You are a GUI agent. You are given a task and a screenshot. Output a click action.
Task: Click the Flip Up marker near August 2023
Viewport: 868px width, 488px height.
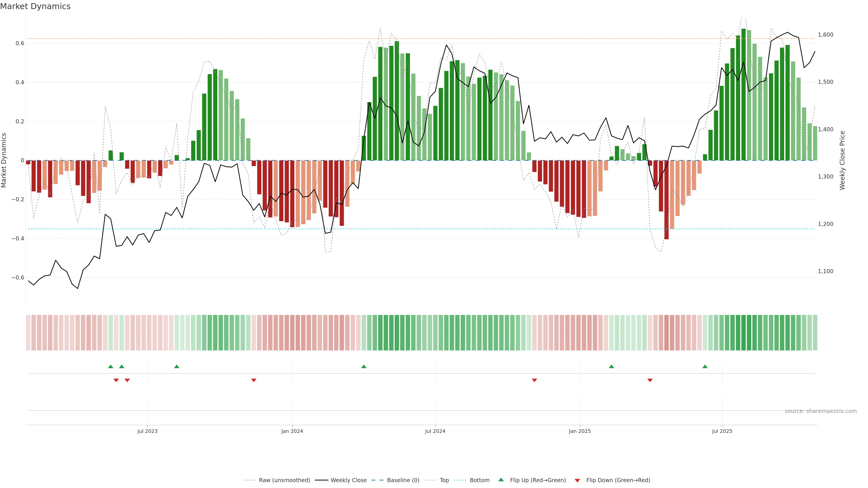pyautogui.click(x=177, y=366)
